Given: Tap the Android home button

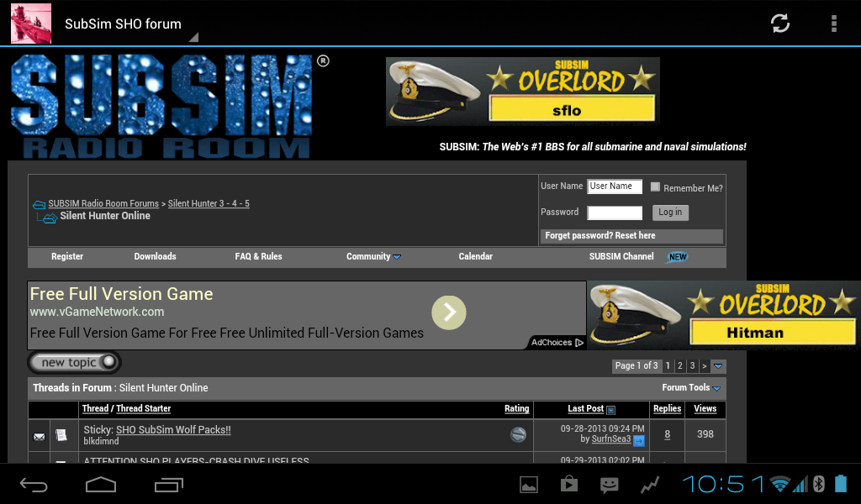Looking at the screenshot, I should (x=101, y=484).
